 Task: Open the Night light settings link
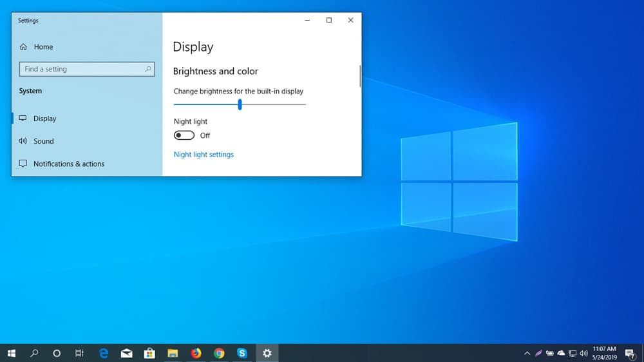pos(204,155)
